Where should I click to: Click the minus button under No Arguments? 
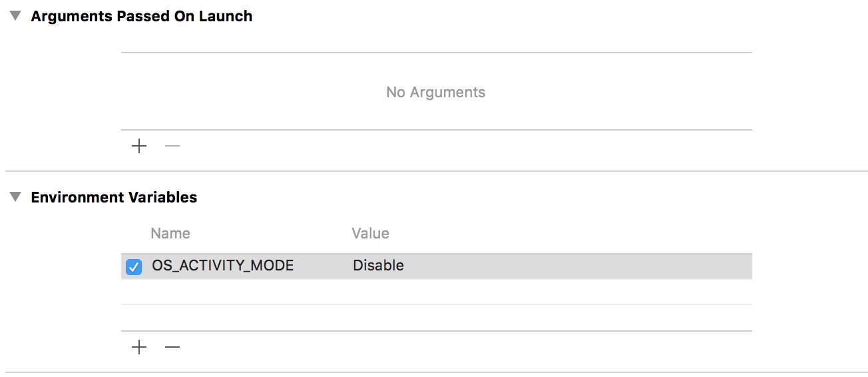[x=172, y=147]
